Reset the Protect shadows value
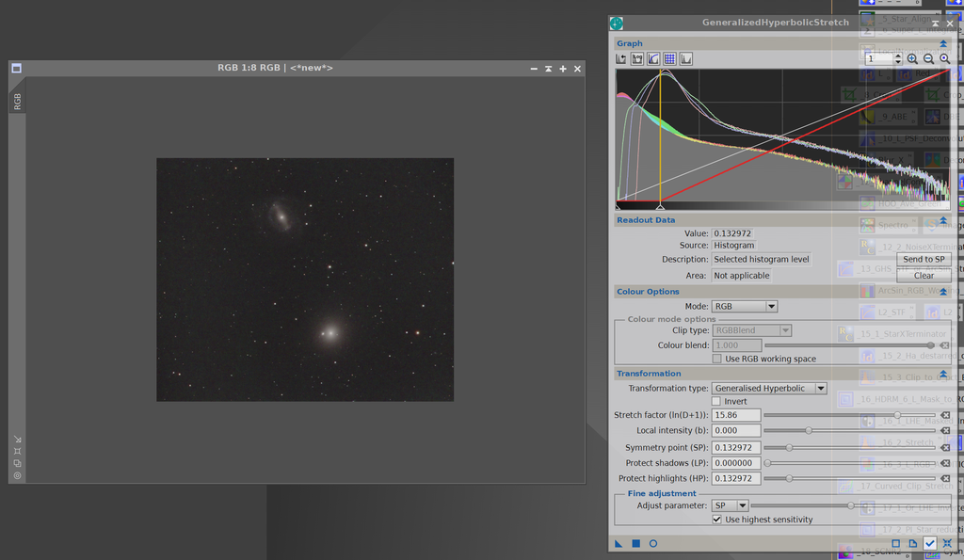The height and width of the screenshot is (560, 964). click(x=945, y=463)
